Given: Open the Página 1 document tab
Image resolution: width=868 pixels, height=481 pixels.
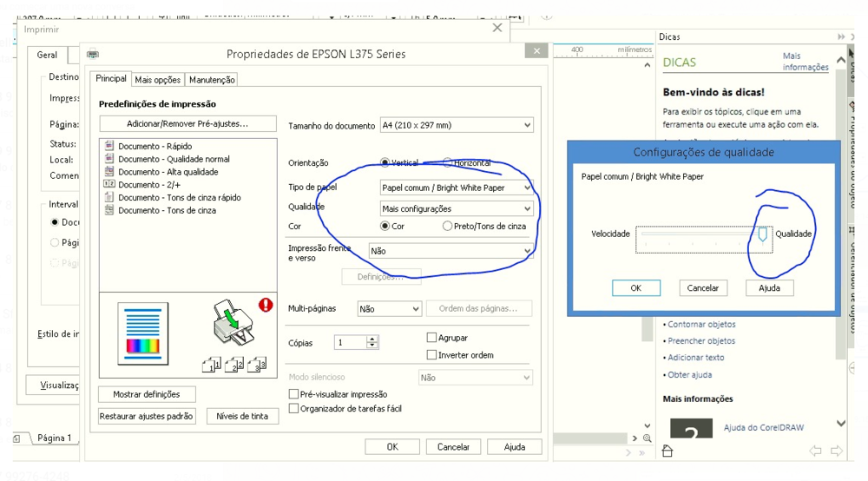Looking at the screenshot, I should 54,438.
